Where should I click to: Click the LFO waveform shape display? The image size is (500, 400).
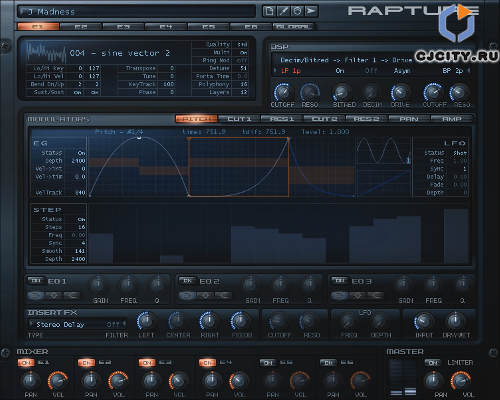[383, 150]
